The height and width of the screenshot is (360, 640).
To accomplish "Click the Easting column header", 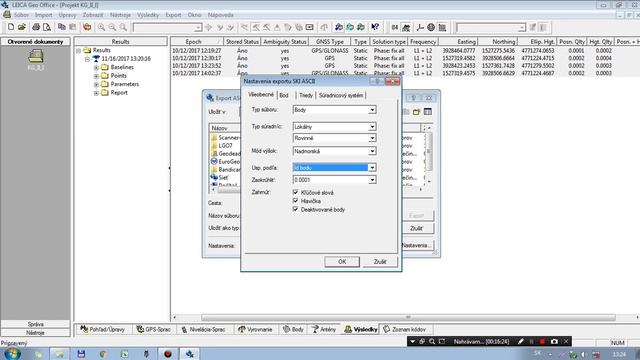I will pyautogui.click(x=458, y=42).
